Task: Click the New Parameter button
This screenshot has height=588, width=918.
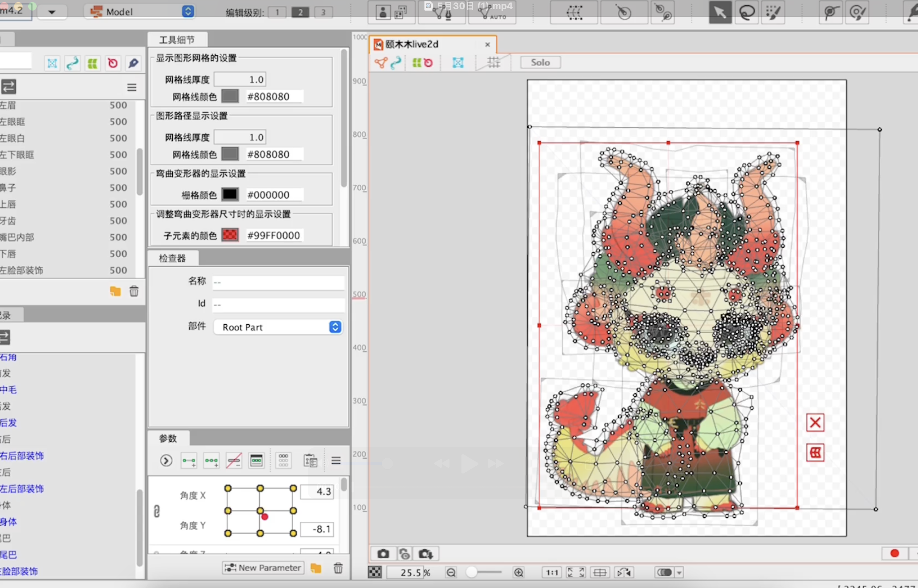Action: tap(263, 568)
